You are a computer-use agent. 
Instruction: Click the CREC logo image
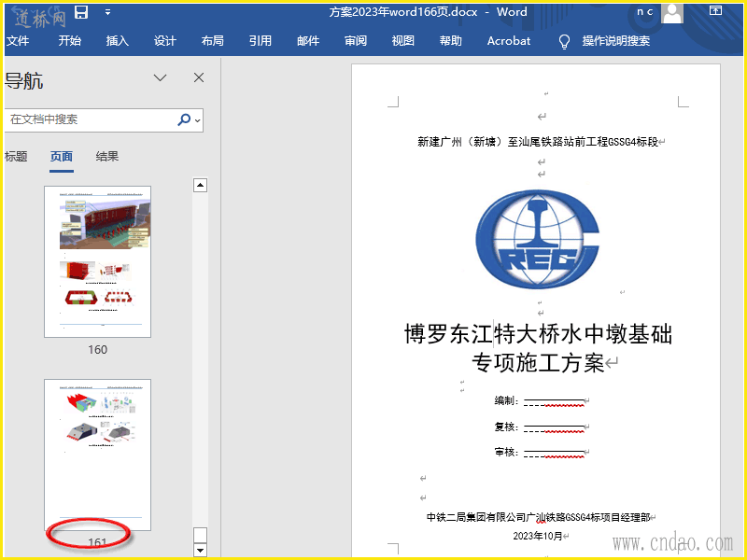(x=538, y=239)
